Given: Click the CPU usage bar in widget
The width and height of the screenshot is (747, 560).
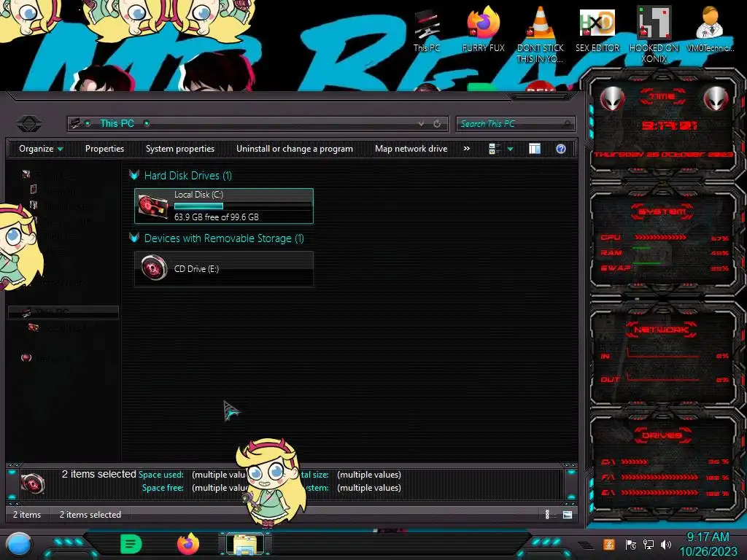Looking at the screenshot, I should point(660,237).
